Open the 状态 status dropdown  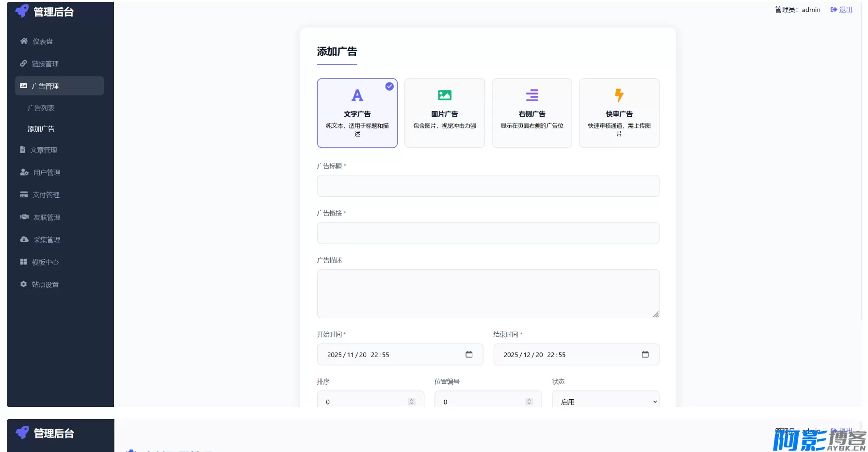605,401
